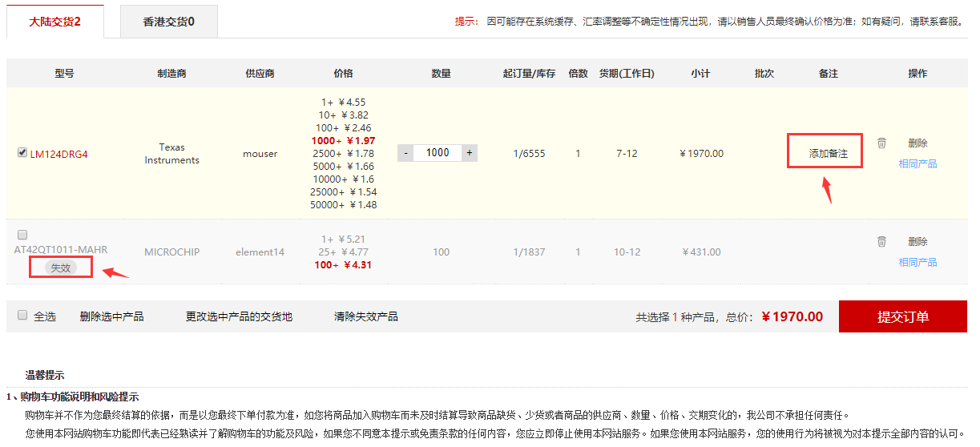980x447 pixels.
Task: Tick the AT42QT1011-MAHR product checkbox
Action: [22, 235]
